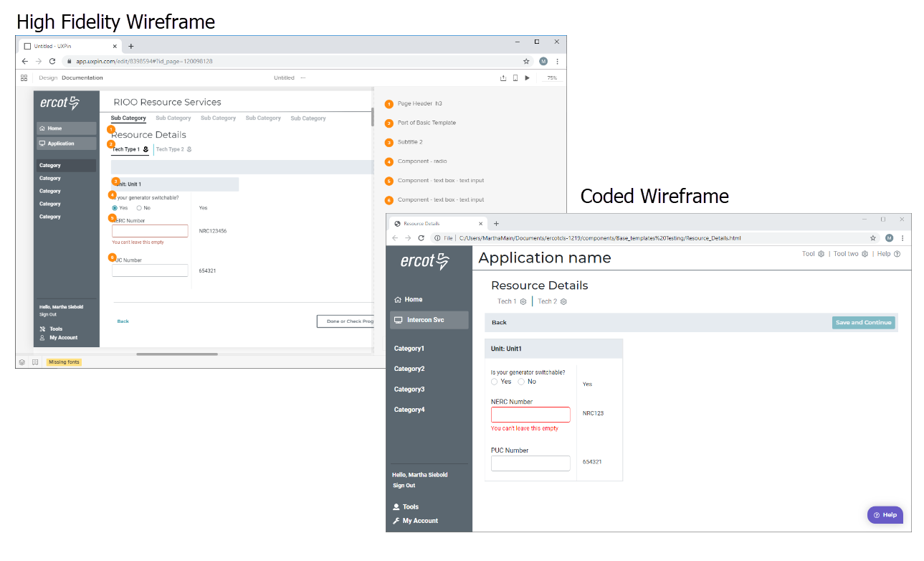This screenshot has width=924, height=561.
Task: Select the No radio in UXPin wireframe
Action: 139,208
